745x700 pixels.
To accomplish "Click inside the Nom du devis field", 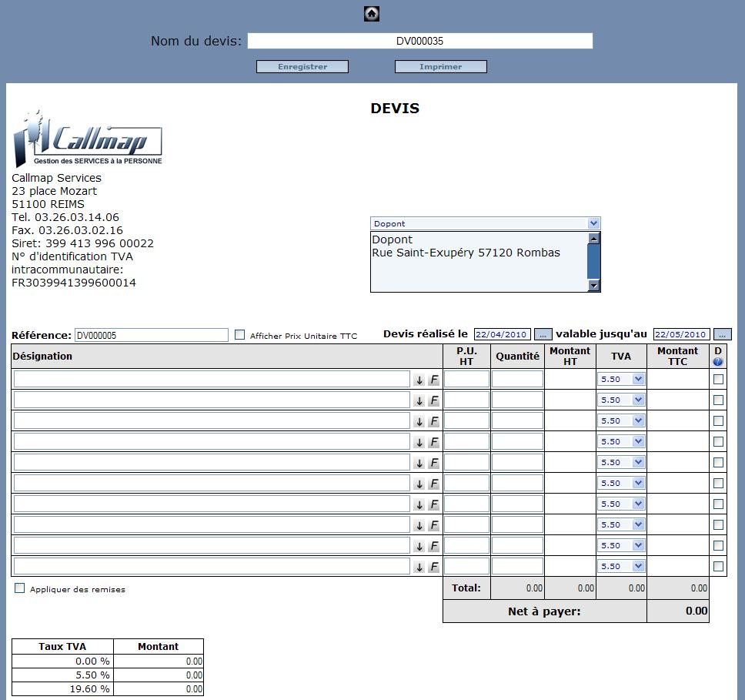I will point(419,41).
